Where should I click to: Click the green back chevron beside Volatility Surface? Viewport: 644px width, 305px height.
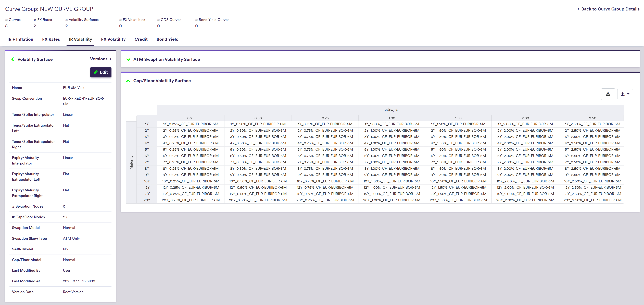point(12,59)
